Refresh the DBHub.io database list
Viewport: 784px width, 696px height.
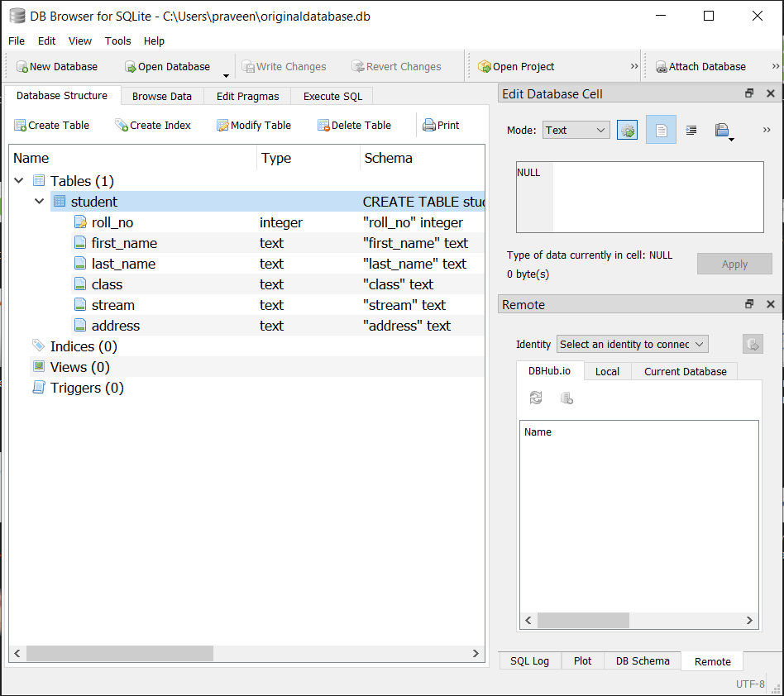click(x=535, y=398)
